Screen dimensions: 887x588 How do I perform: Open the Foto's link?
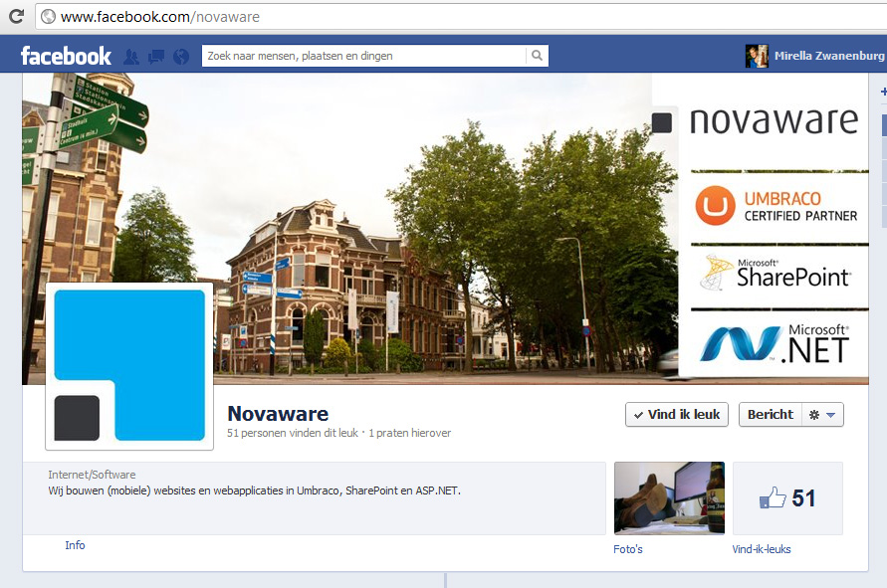tap(628, 549)
